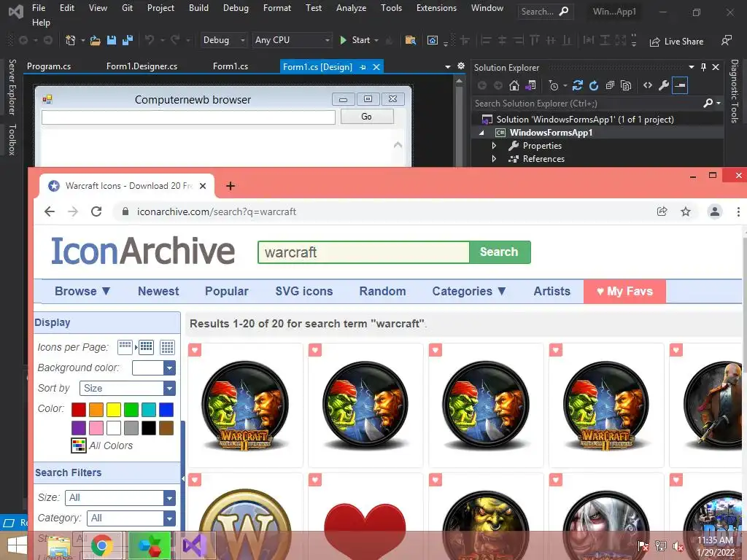Open Toolbox side tab

tap(12, 139)
